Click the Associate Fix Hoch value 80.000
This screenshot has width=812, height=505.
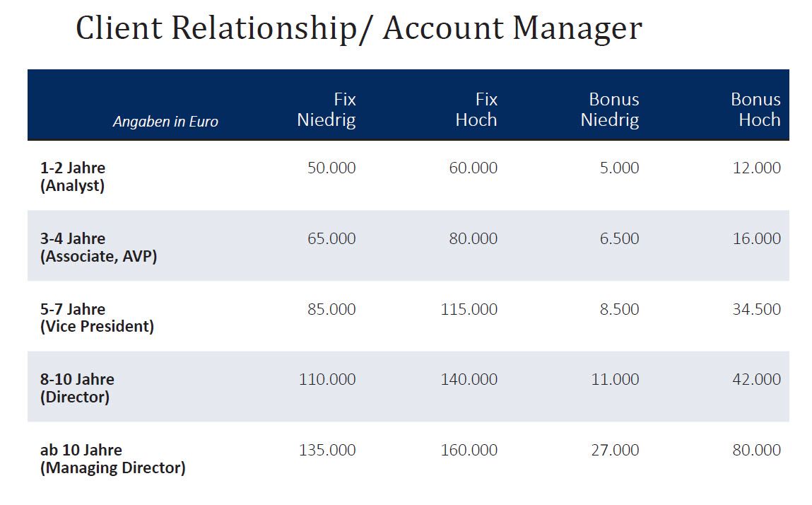[x=473, y=239]
